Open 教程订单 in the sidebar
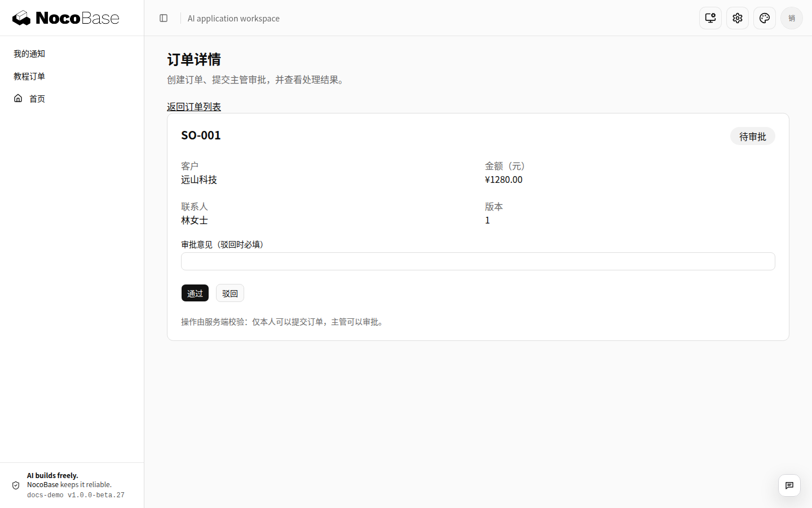 click(29, 76)
